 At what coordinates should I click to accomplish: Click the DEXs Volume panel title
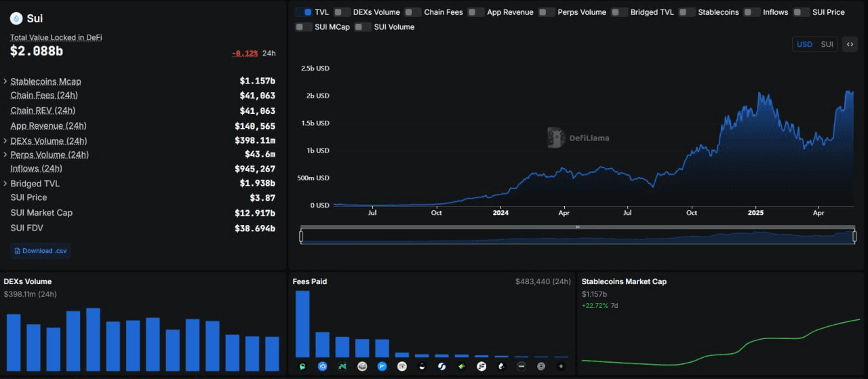point(28,281)
